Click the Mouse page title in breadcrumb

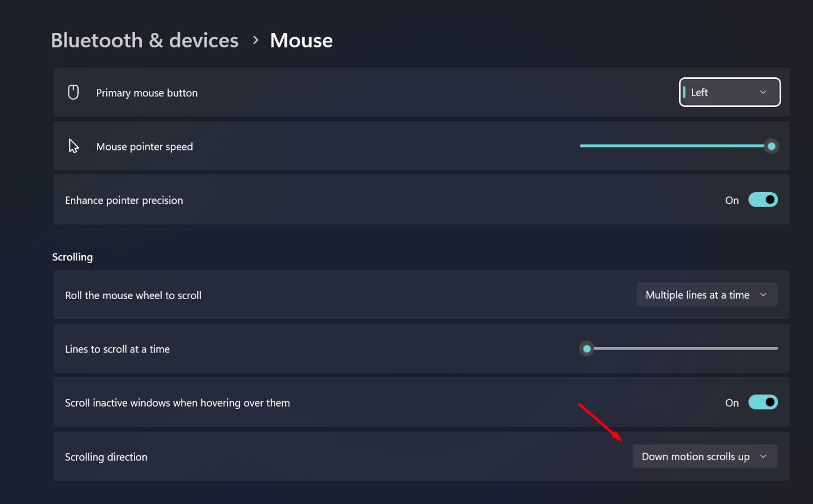(301, 40)
